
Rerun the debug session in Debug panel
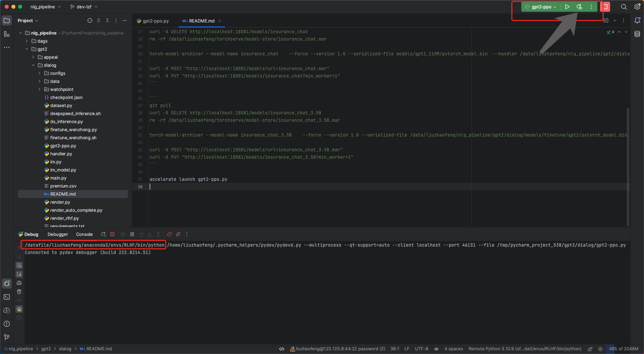[x=104, y=234]
